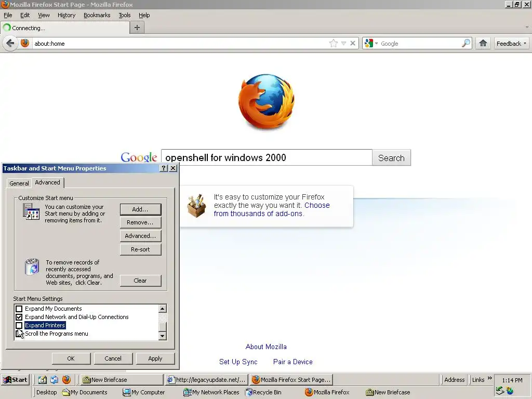This screenshot has height=399, width=532.
Task: Click the Apply button
Action: click(155, 358)
